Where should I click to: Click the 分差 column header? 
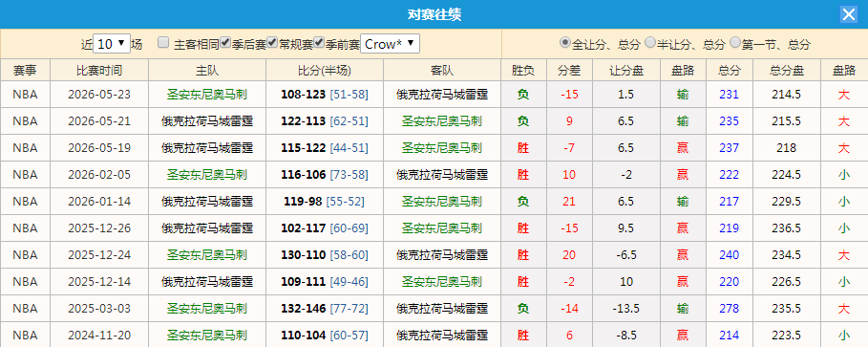[569, 71]
